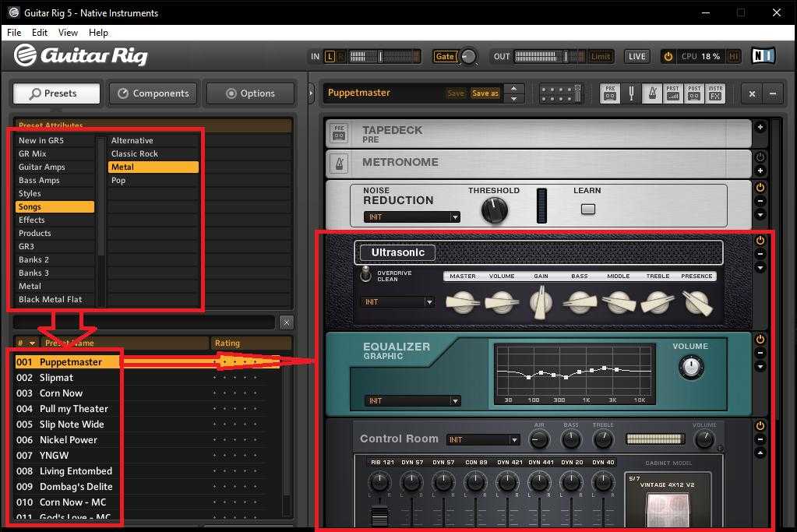797x532 pixels.
Task: Adjust the Noise Reduction Threshold knob
Action: click(x=494, y=210)
